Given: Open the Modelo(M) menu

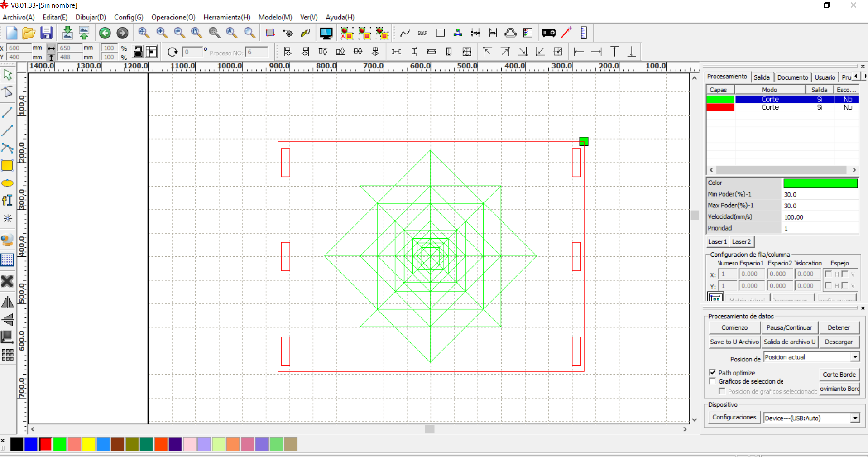Looking at the screenshot, I should (275, 17).
